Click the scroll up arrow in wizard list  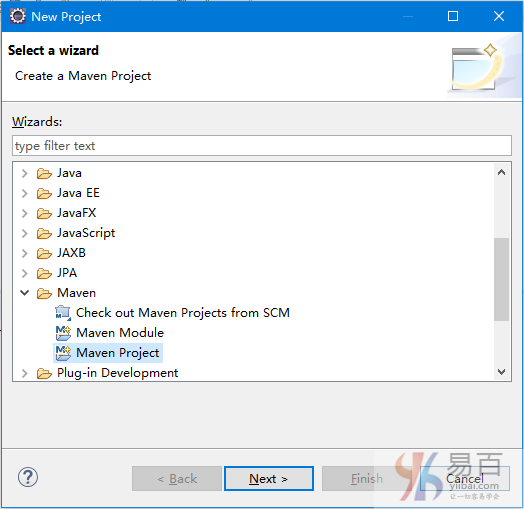[x=501, y=172]
